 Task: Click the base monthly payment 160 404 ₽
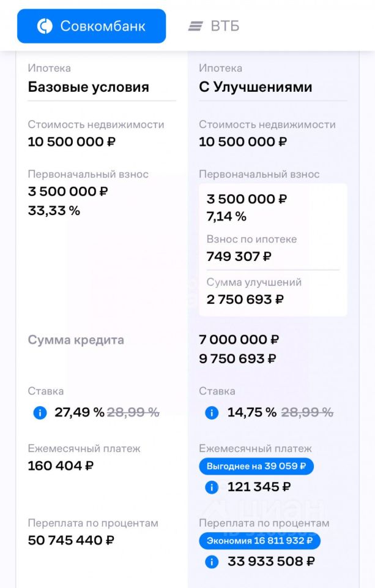point(61,466)
